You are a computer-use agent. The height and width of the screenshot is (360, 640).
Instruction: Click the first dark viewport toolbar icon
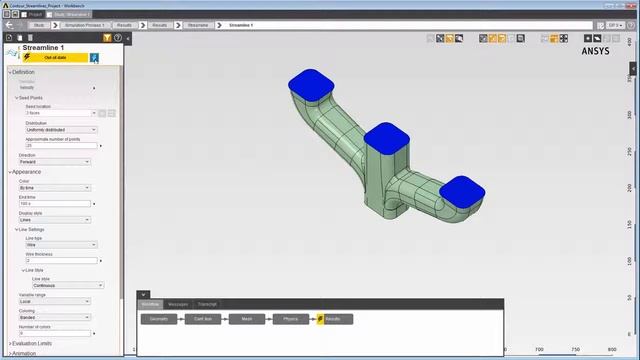(x=440, y=38)
